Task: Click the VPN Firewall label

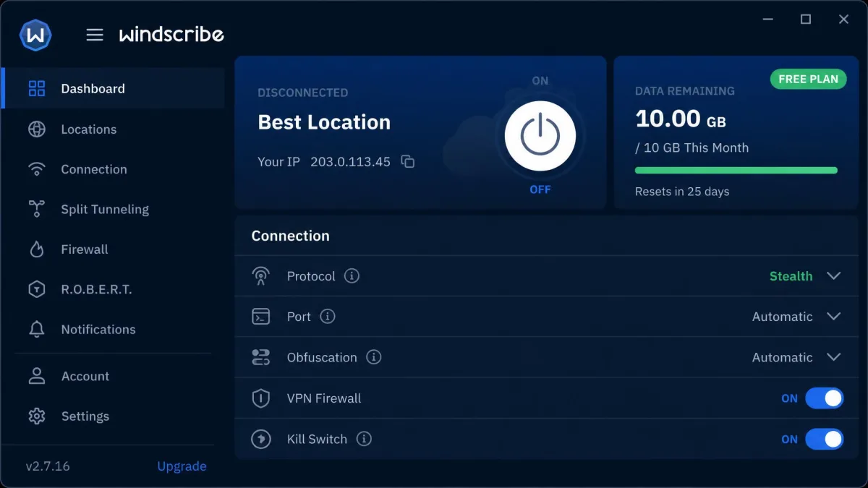Action: click(324, 398)
